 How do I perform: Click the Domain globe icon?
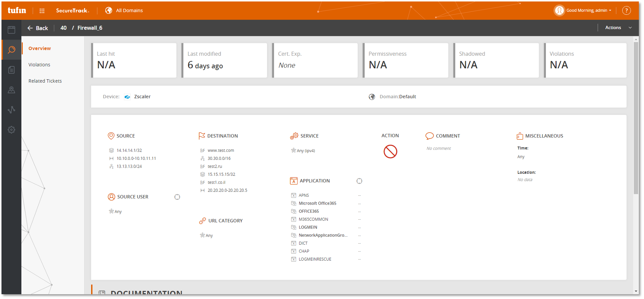(372, 97)
